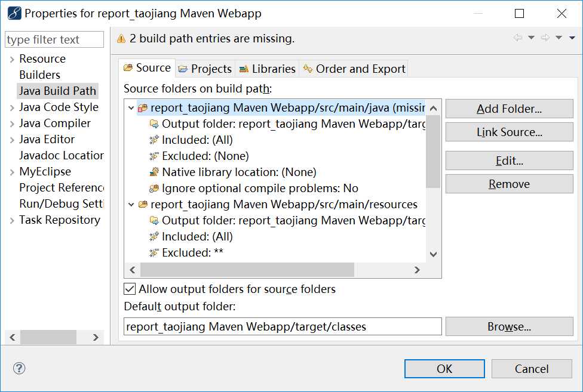Collapse the src/main/resources source folder
583x392 pixels.
(131, 205)
